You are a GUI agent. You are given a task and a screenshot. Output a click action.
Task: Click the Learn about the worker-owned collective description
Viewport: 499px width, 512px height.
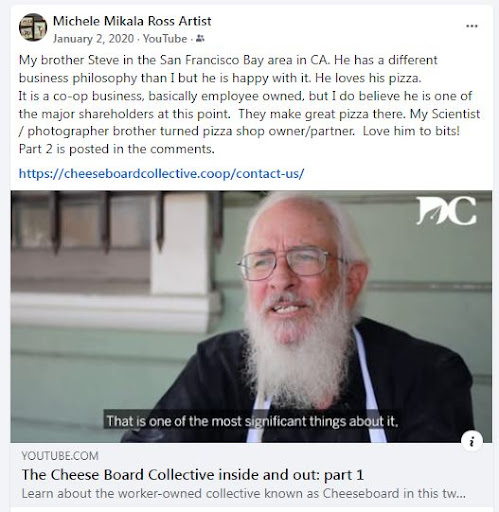(243, 494)
